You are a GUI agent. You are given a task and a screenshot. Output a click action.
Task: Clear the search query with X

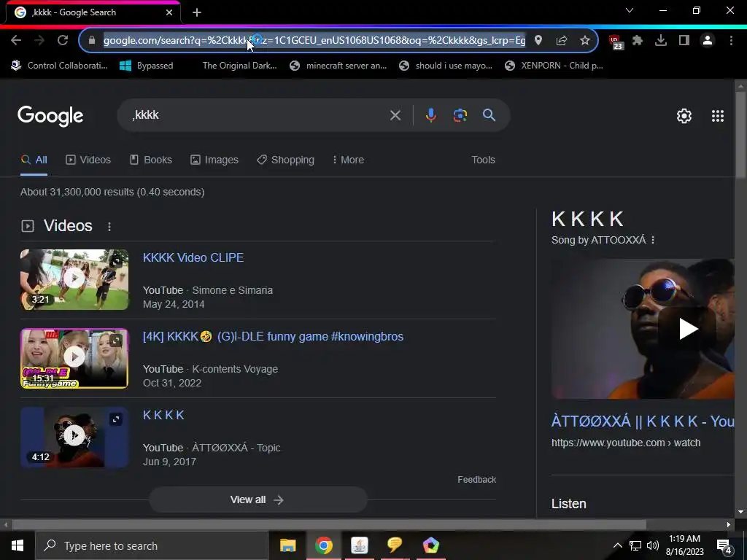(395, 115)
